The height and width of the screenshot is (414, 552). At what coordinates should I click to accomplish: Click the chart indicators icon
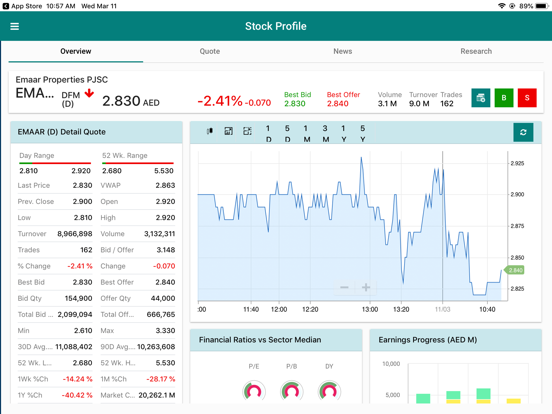coord(228,131)
